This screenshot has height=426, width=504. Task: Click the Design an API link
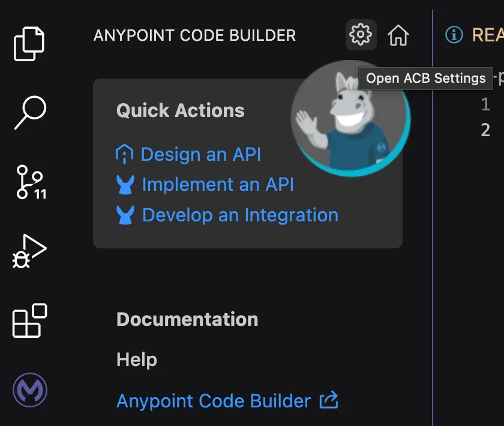201,154
